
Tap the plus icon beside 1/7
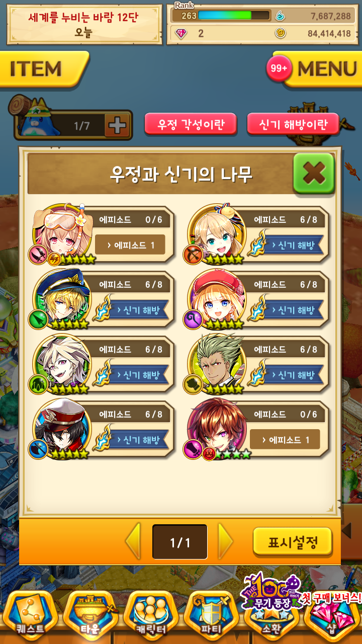[117, 125]
